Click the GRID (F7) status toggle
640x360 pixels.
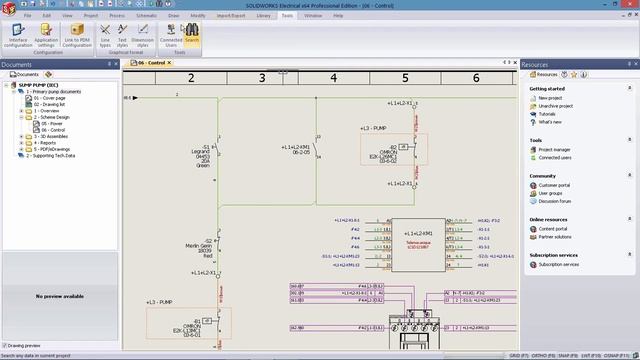pyautogui.click(x=519, y=356)
